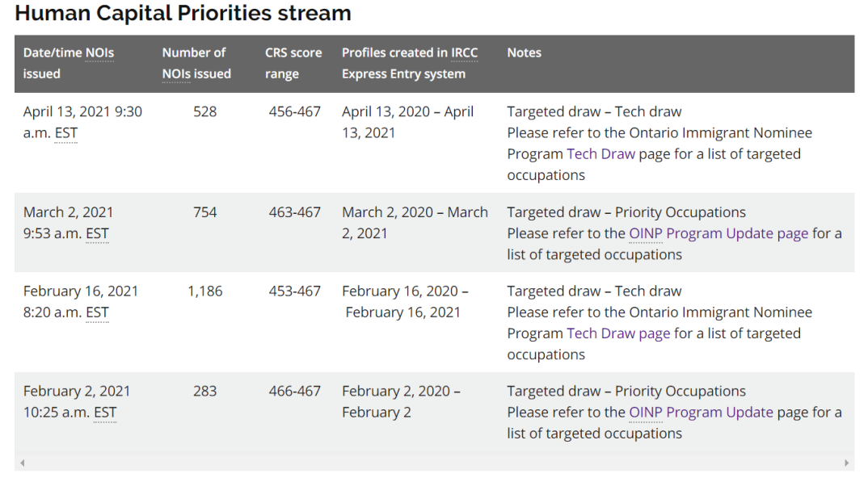This screenshot has width=868, height=482.
Task: Click the right arrow of horizontal scrollbar
Action: click(x=846, y=463)
